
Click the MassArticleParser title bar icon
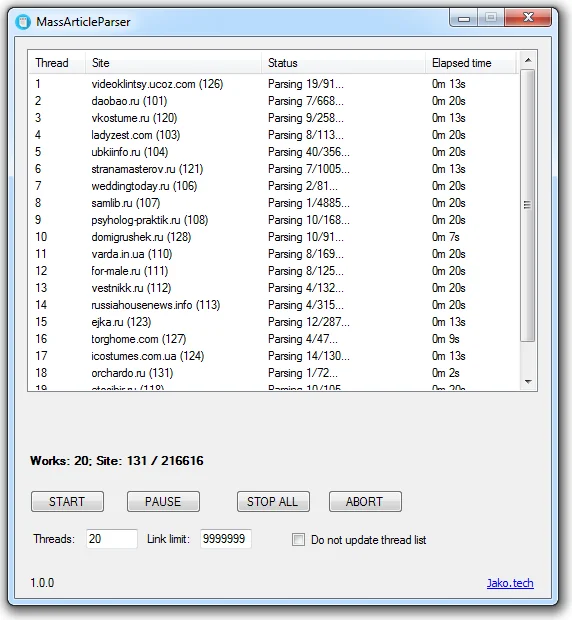pos(23,22)
